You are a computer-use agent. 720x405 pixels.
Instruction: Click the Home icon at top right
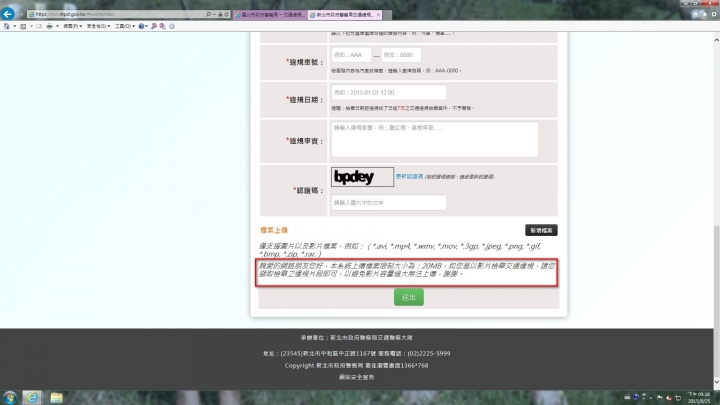[695, 14]
